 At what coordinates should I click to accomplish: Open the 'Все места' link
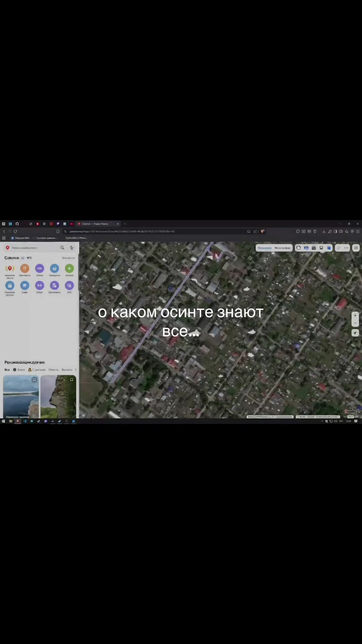[68, 258]
